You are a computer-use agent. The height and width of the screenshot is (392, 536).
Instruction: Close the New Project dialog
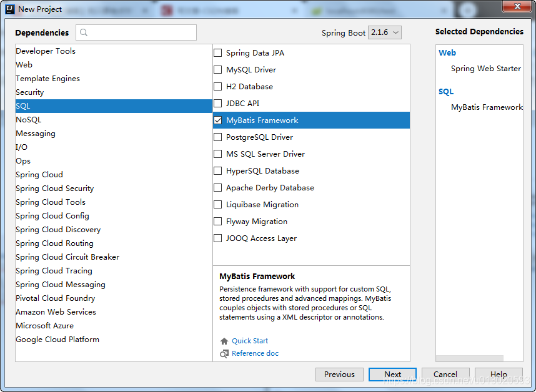click(x=517, y=6)
